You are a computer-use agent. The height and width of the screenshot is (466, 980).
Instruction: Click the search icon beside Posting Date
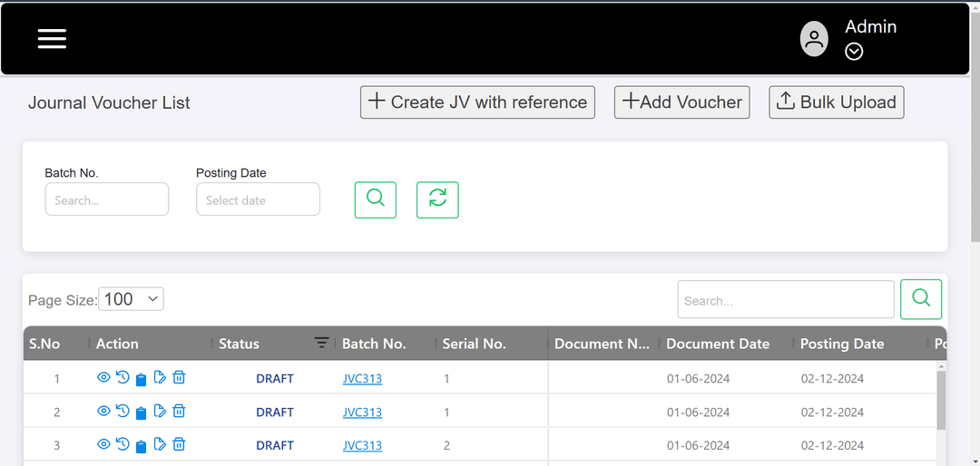(375, 199)
